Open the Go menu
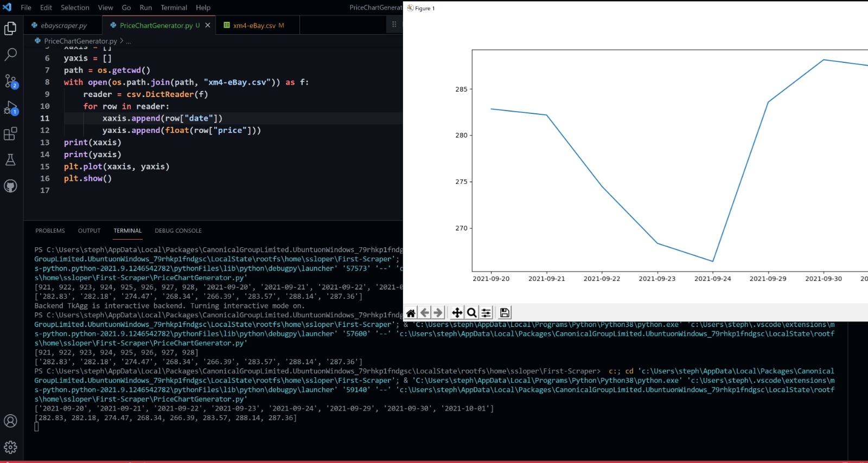This screenshot has height=463, width=868. (126, 8)
